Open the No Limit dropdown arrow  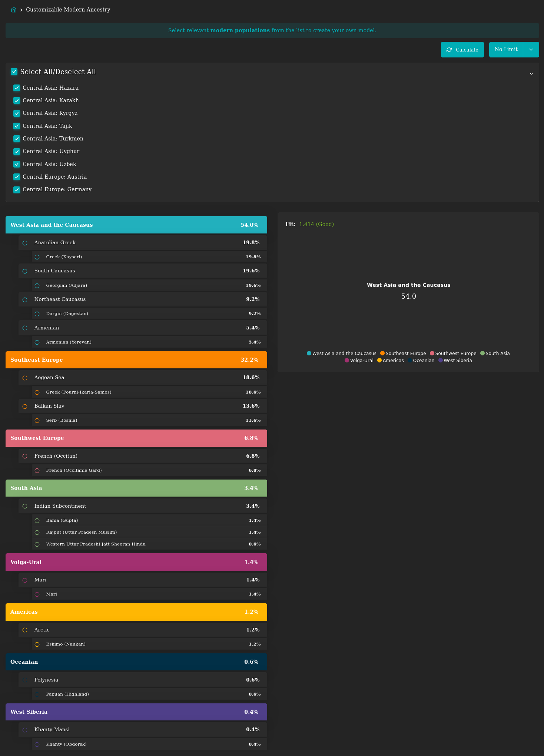(531, 50)
